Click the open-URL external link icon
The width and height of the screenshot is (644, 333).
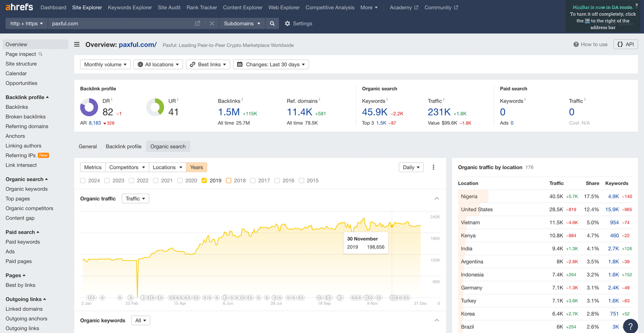(198, 23)
